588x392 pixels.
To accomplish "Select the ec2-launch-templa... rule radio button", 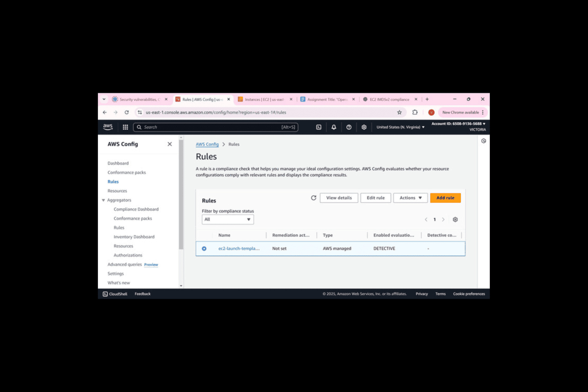I will 204,249.
